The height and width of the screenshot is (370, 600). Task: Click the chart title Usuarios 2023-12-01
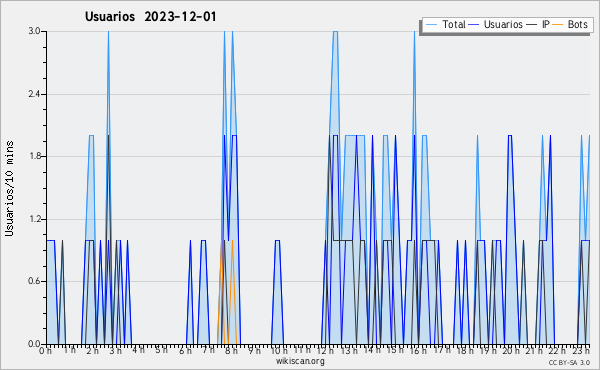pyautogui.click(x=150, y=17)
